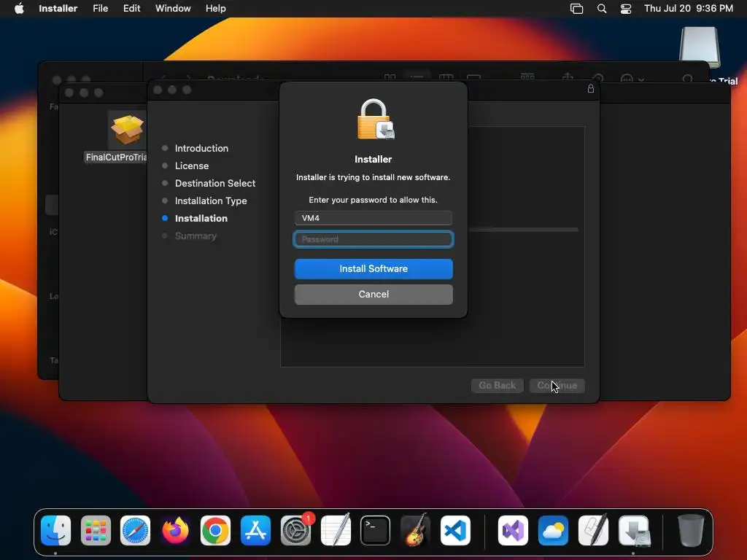Open the Edit menu
Screen dimensions: 747x560
tap(131, 9)
